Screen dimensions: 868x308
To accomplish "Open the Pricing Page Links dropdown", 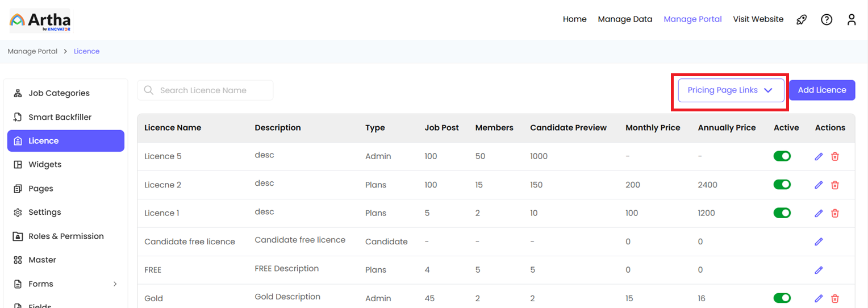I will point(731,90).
